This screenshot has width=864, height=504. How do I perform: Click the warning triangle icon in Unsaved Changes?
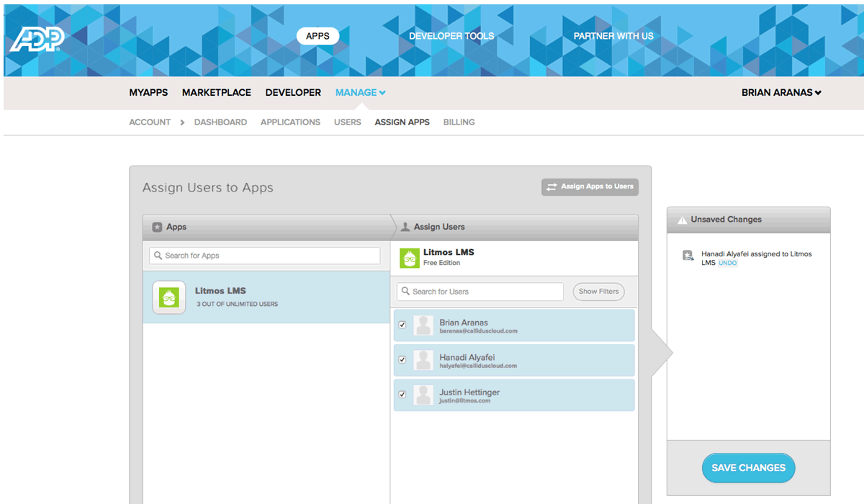(682, 220)
